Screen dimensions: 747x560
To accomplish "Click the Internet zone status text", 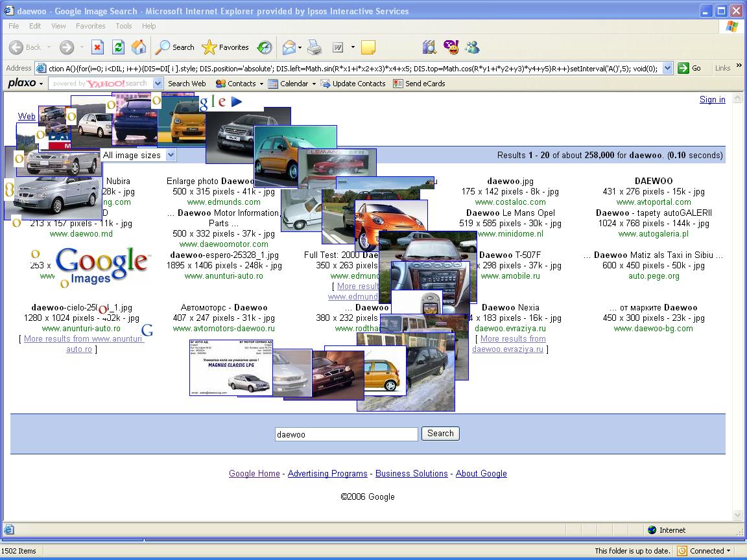I will tap(672, 530).
